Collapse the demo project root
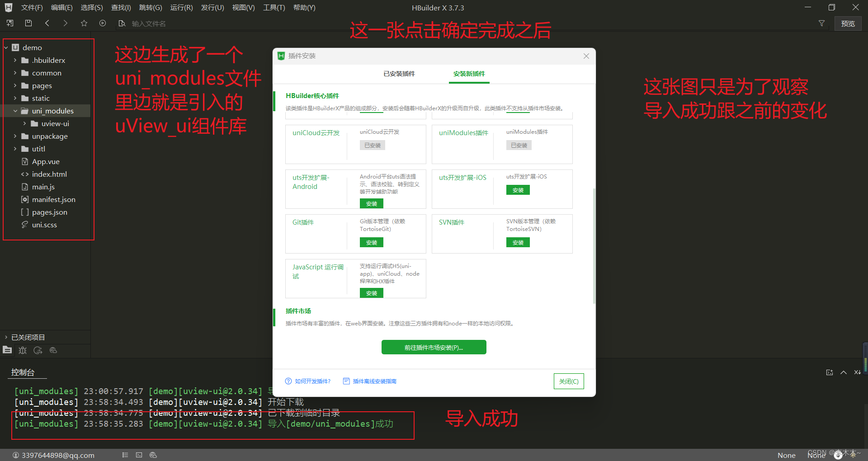This screenshot has width=868, height=461. coord(6,47)
